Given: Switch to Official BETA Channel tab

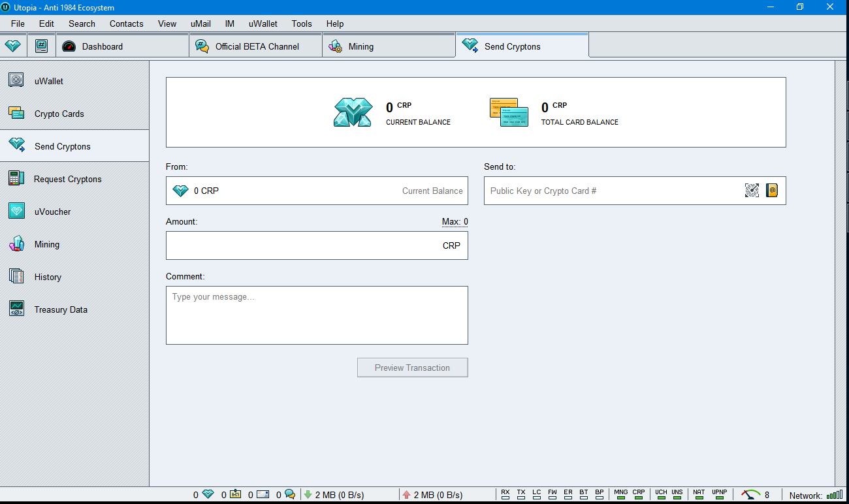Looking at the screenshot, I should [x=257, y=46].
